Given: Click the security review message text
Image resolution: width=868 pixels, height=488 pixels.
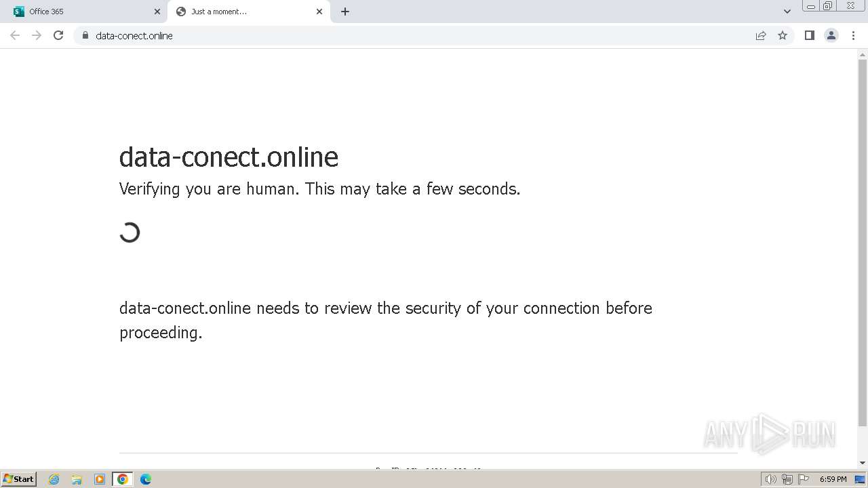Looking at the screenshot, I should pos(386,320).
